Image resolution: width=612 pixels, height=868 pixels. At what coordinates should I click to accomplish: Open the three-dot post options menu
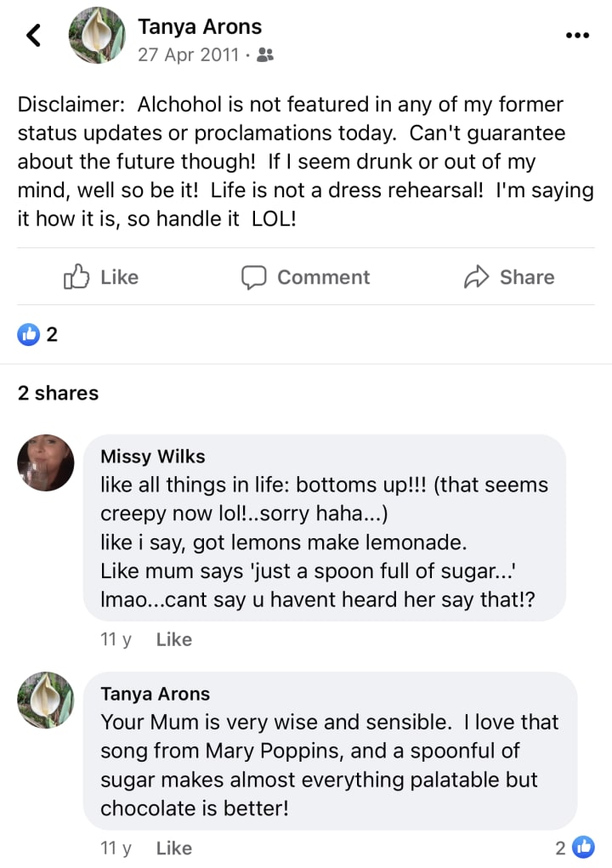[577, 35]
